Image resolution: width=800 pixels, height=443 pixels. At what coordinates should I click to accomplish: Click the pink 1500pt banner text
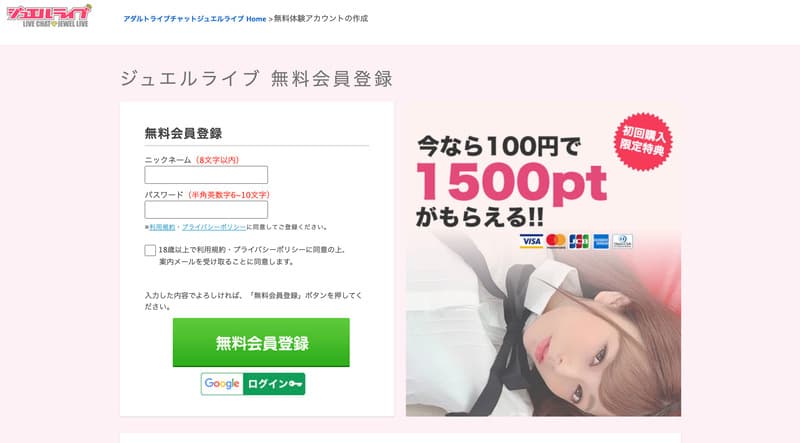pyautogui.click(x=512, y=182)
